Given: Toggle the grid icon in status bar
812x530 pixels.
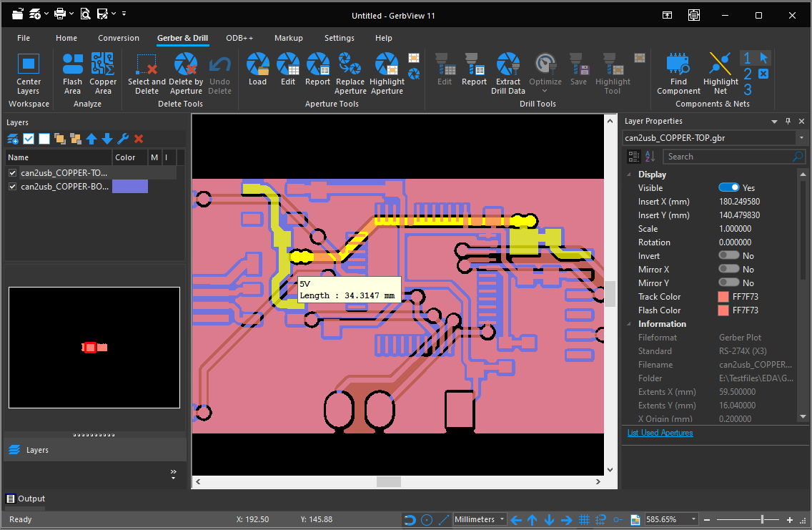Looking at the screenshot, I should click(x=584, y=519).
